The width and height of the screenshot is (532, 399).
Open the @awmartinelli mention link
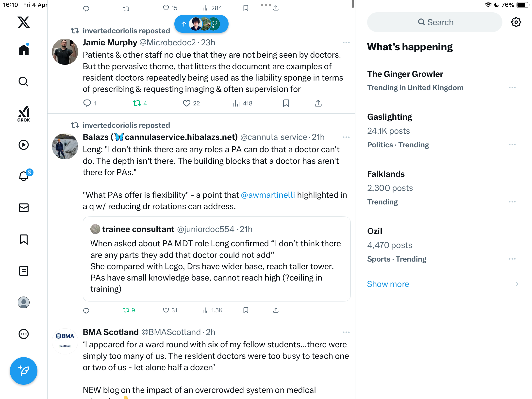268,195
